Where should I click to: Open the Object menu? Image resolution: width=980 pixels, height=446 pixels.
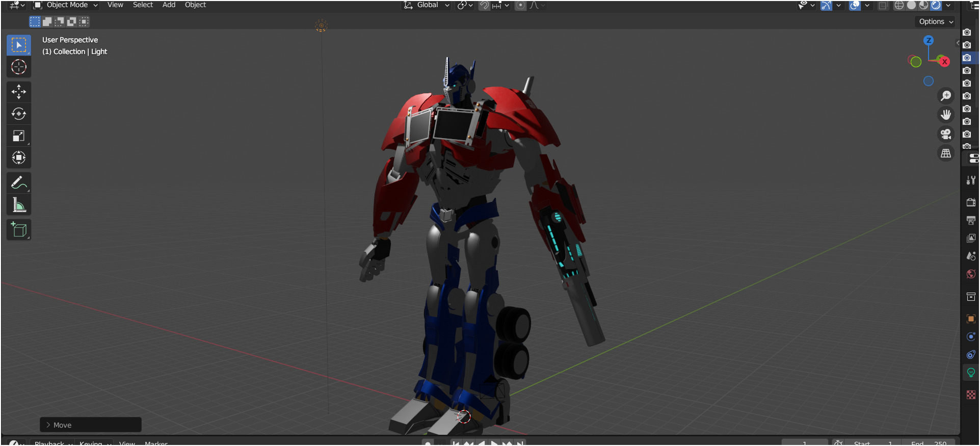[195, 5]
